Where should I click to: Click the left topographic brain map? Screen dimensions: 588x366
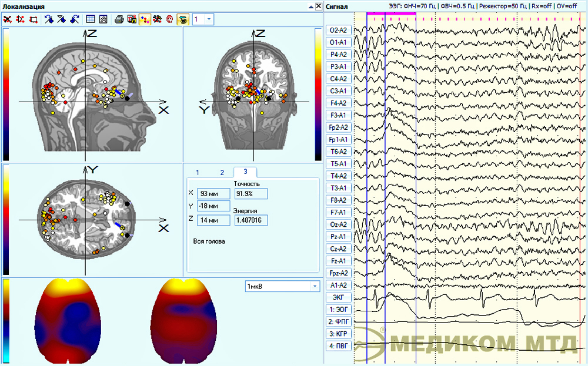tap(68, 321)
